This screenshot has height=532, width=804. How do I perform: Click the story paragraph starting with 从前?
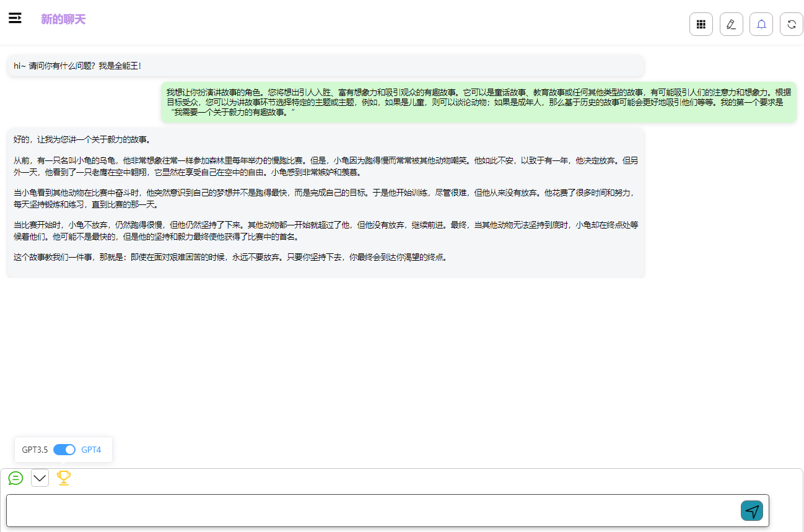(326, 166)
